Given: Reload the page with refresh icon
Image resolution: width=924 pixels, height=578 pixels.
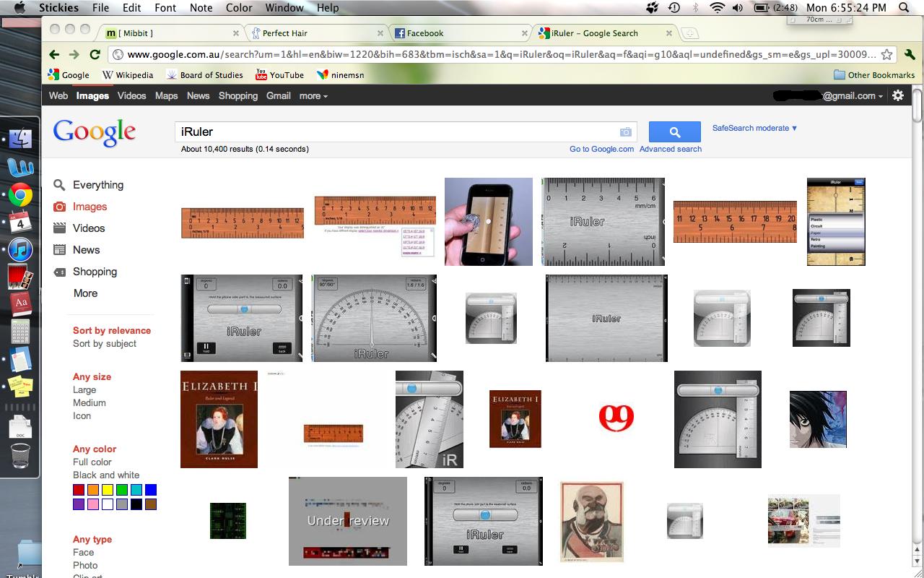Looking at the screenshot, I should click(x=95, y=54).
